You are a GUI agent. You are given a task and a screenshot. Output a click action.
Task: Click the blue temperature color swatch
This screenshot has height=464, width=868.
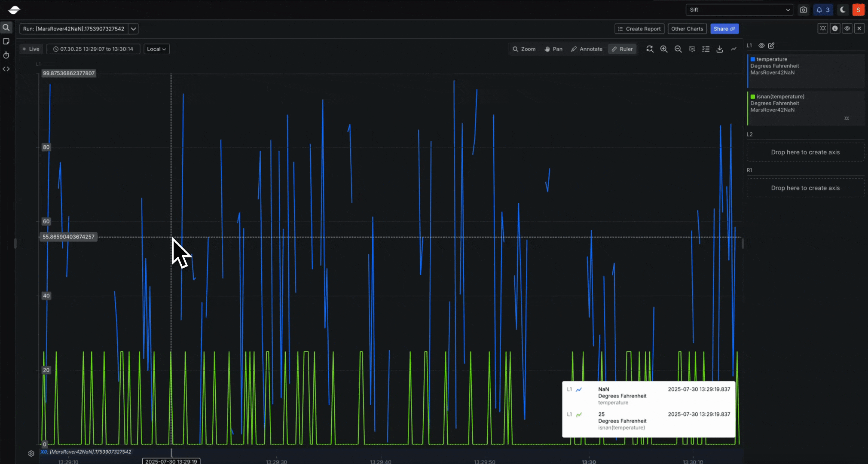(x=753, y=59)
